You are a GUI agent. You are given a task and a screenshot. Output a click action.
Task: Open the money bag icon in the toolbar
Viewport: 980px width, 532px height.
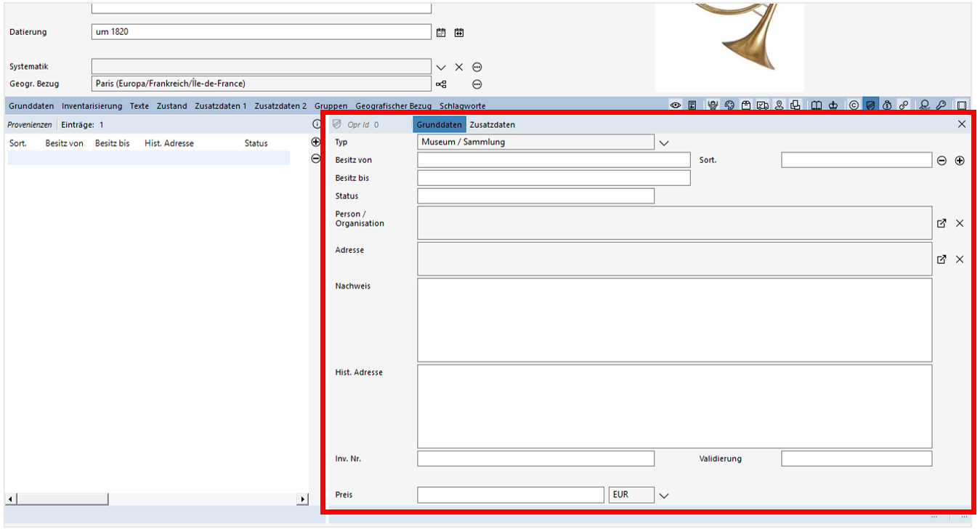887,105
